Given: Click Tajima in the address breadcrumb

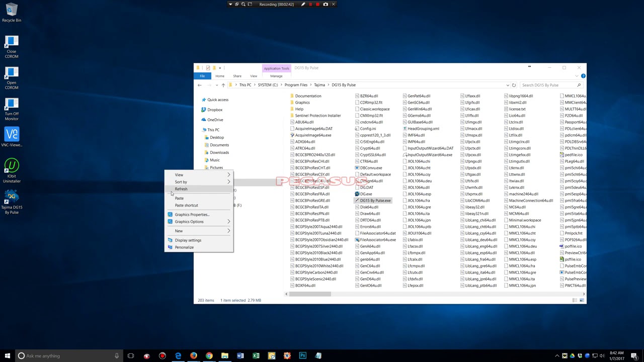Looking at the screenshot, I should click(x=319, y=85).
